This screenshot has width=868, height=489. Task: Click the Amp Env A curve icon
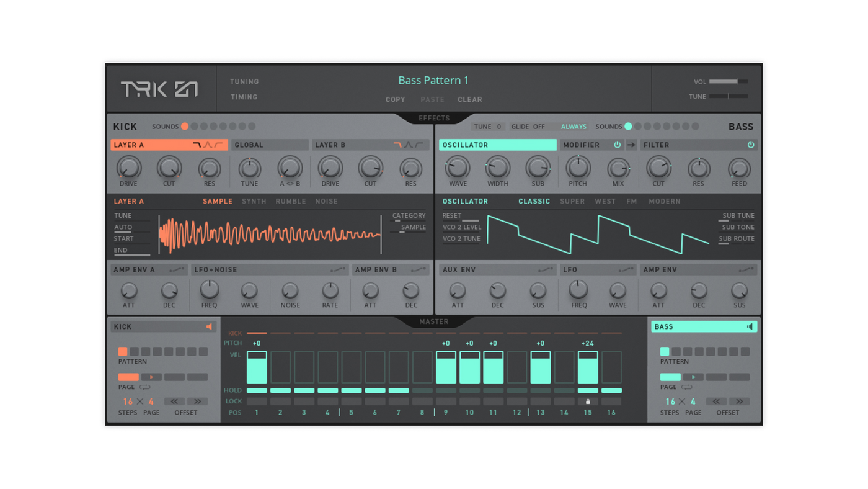point(177,270)
